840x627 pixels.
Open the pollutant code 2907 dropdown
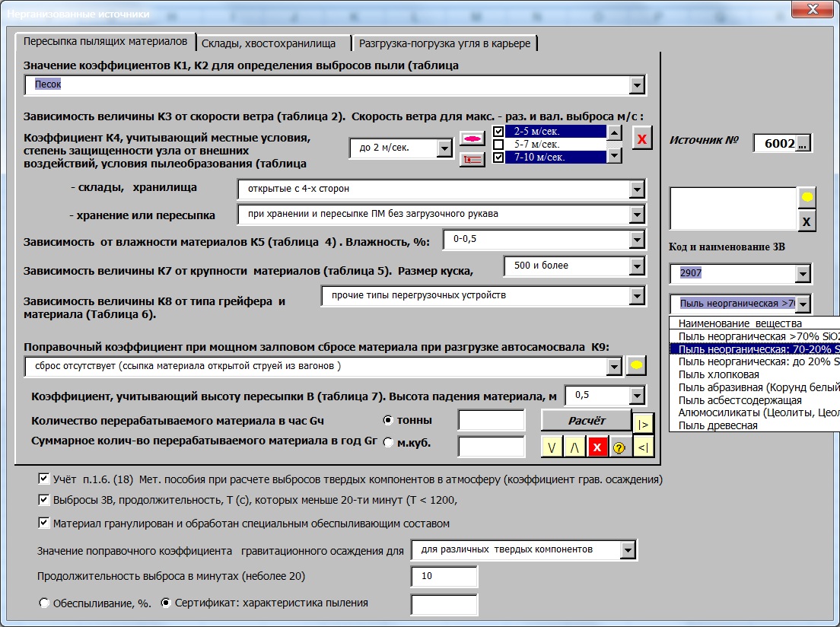click(802, 274)
